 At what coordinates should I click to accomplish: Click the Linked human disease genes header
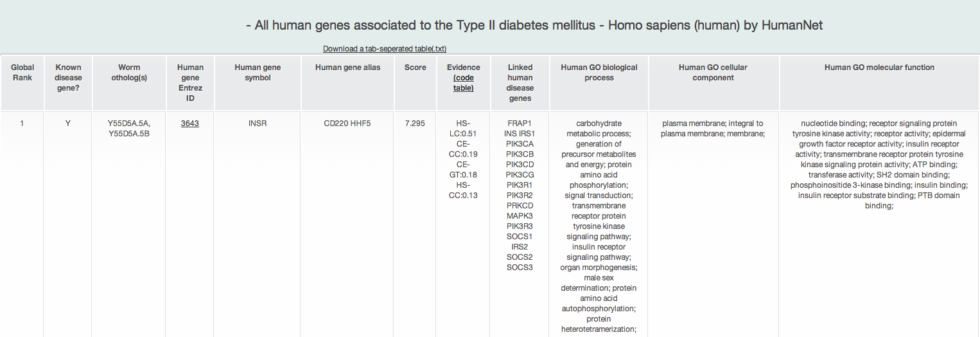(x=520, y=83)
